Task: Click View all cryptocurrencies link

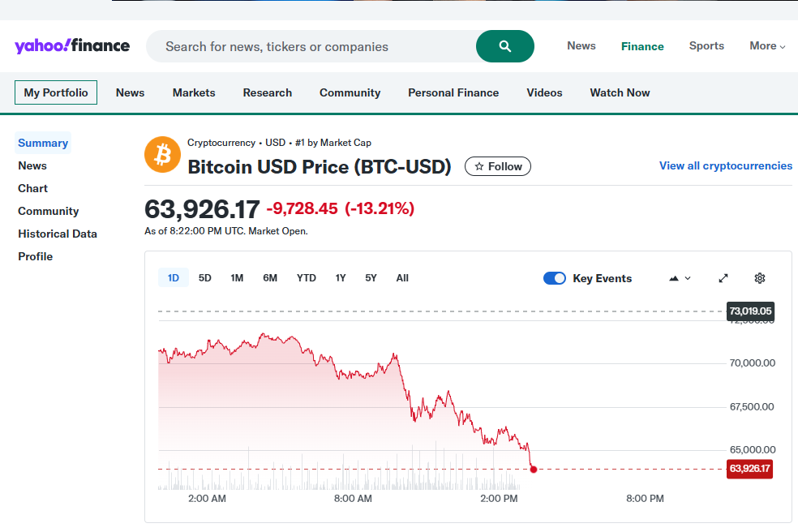Action: pyautogui.click(x=725, y=165)
